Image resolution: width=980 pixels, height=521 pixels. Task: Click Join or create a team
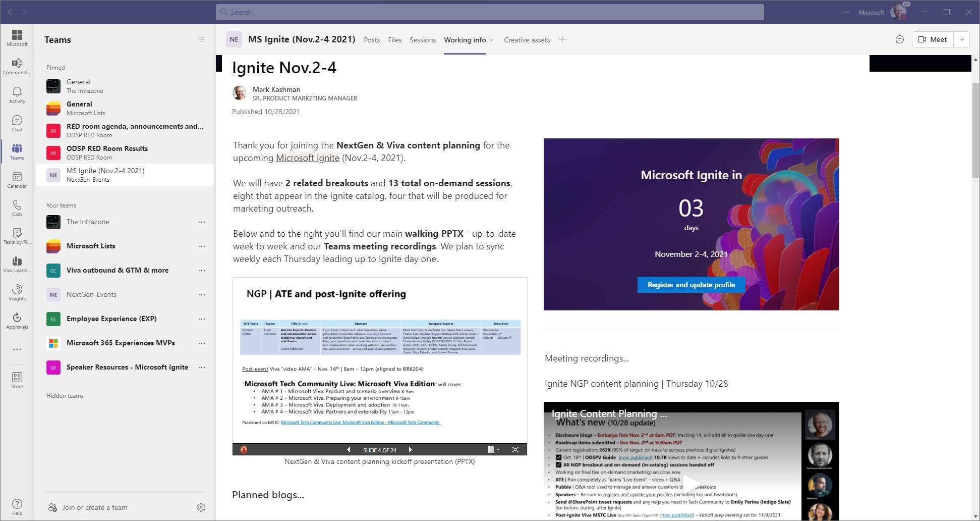[95, 507]
